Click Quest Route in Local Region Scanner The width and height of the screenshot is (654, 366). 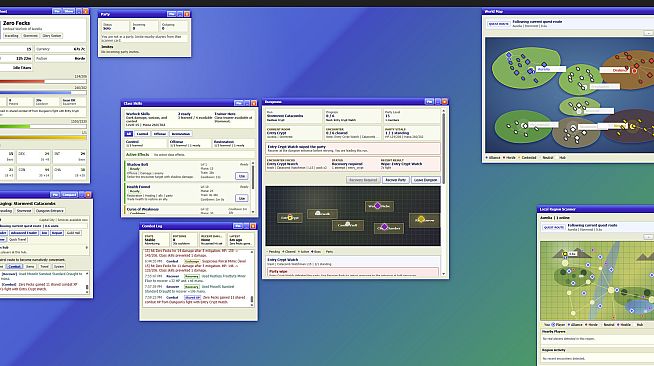tap(553, 228)
